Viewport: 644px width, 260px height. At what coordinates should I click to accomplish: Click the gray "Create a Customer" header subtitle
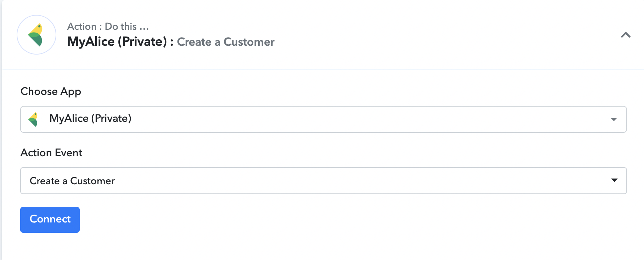point(226,42)
